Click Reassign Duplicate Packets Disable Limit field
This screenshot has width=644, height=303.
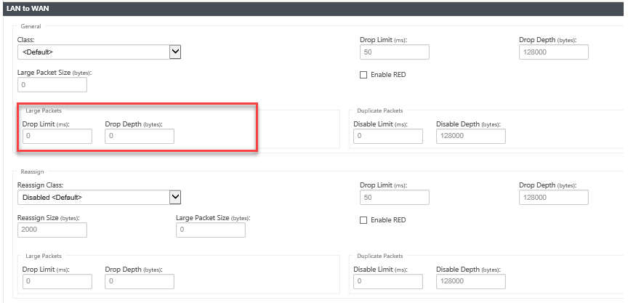coord(388,282)
